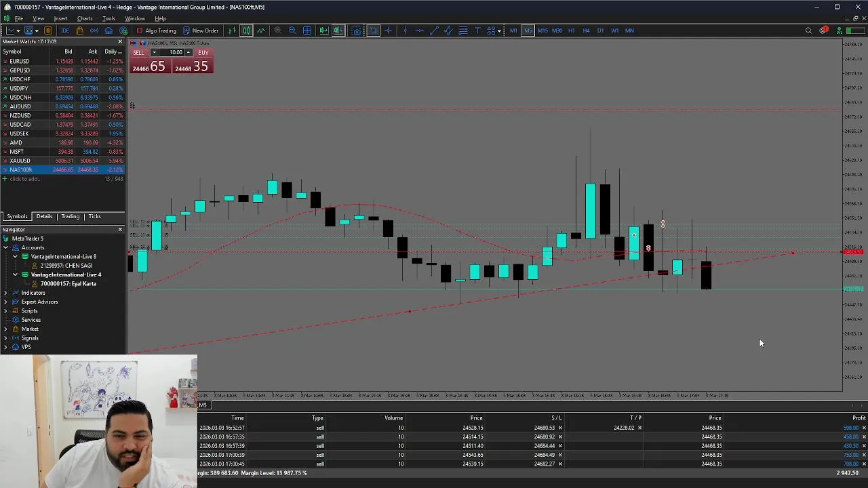868x488 pixels.
Task: Open the File menu
Action: [19, 18]
